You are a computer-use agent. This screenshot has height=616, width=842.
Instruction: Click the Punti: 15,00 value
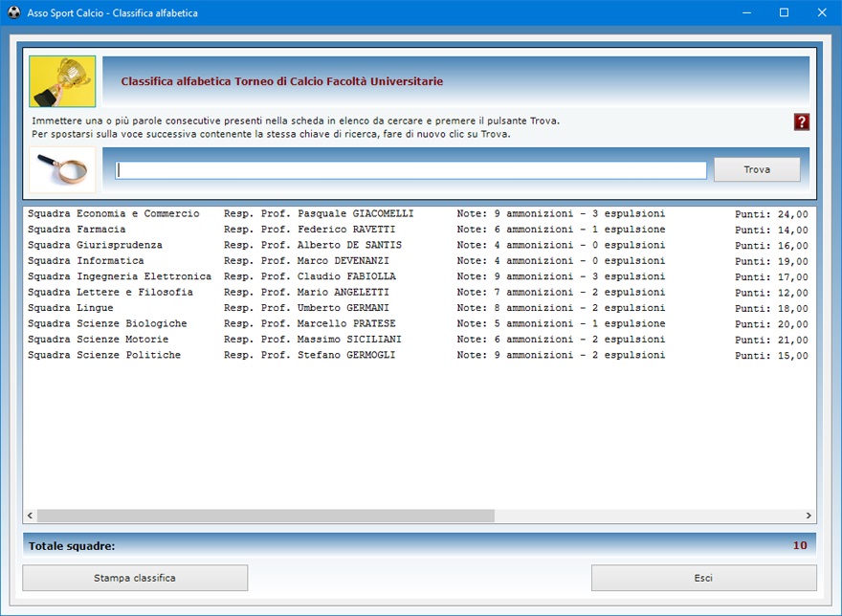(771, 356)
